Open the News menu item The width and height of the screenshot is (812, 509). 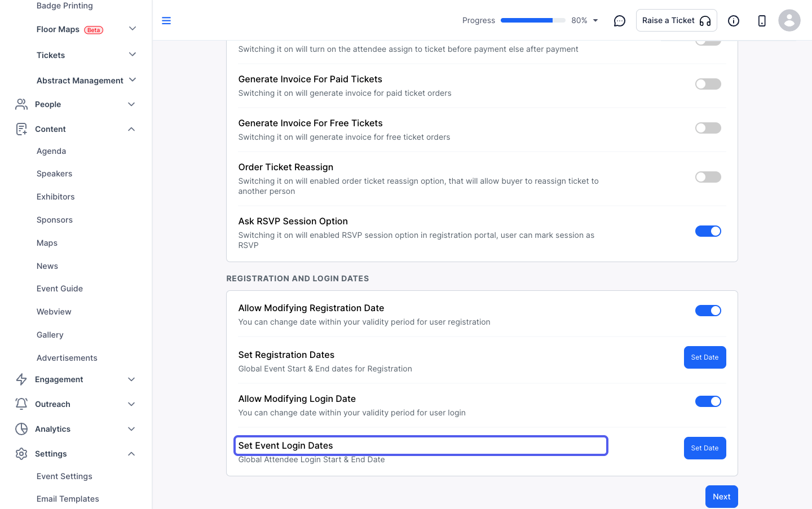(x=47, y=266)
